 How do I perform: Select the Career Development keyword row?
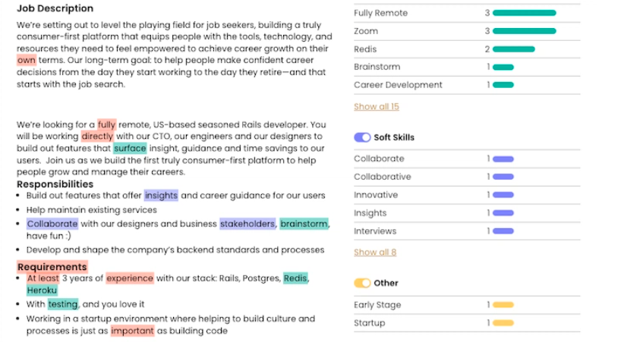pyautogui.click(x=467, y=85)
